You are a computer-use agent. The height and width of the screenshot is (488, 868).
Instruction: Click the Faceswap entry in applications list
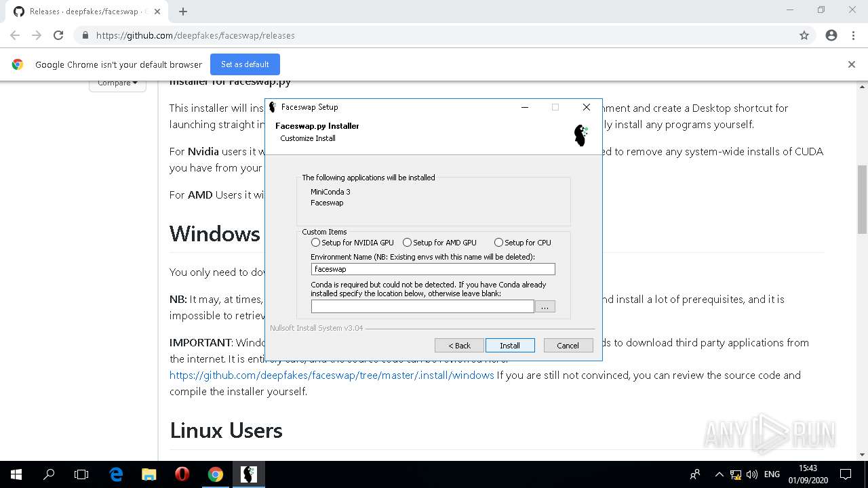click(327, 203)
